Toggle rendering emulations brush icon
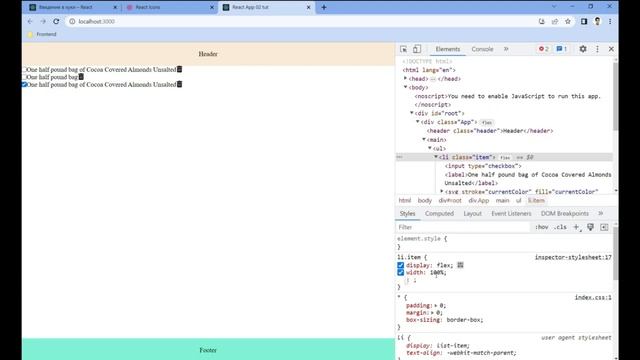Viewport: 640px width, 360px height. point(590,227)
